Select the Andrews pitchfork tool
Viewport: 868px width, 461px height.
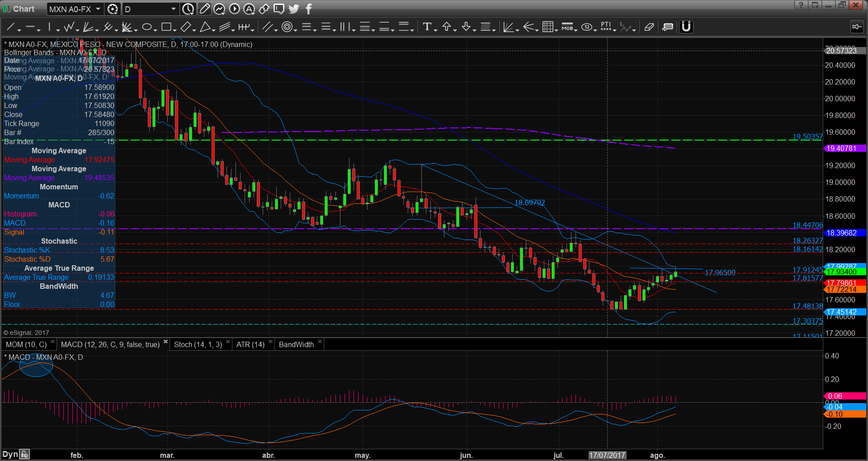click(x=108, y=27)
